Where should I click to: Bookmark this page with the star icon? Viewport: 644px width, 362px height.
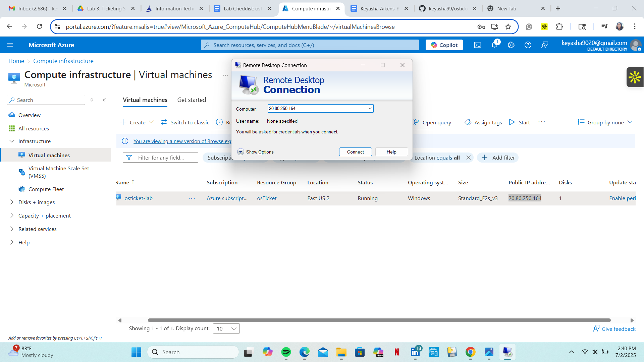(508, 26)
